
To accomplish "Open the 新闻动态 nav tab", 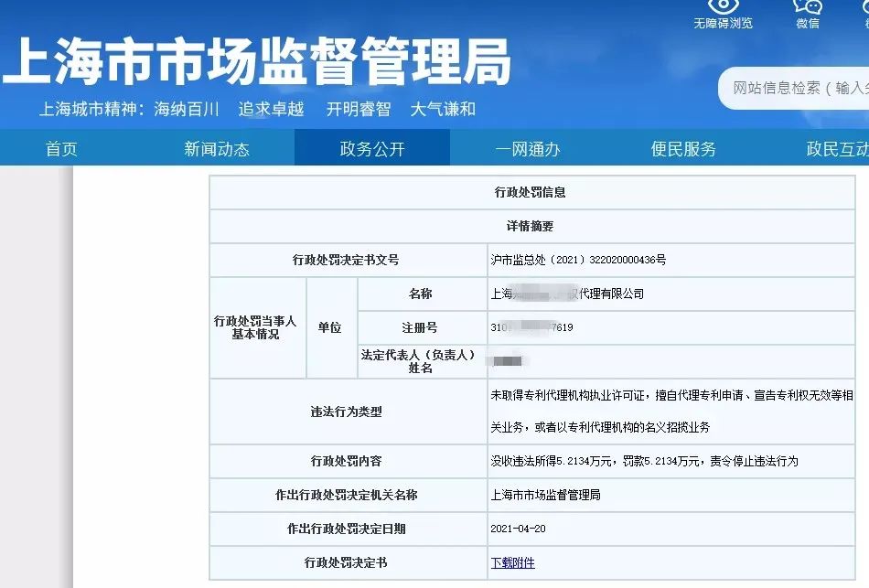I will click(217, 148).
